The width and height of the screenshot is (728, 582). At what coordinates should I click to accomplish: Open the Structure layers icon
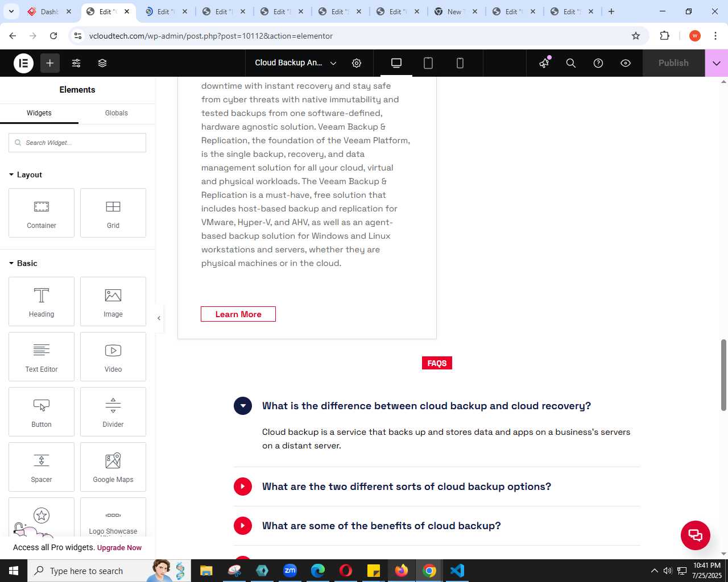[x=102, y=63]
